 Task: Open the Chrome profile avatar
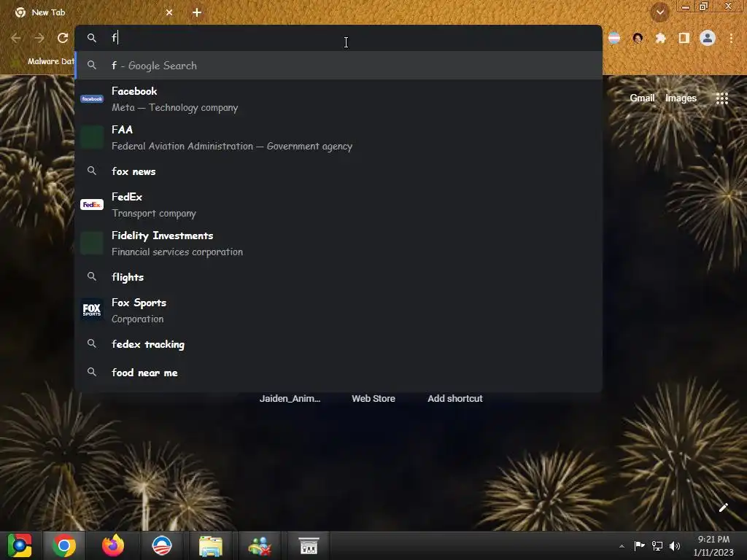pyautogui.click(x=708, y=38)
